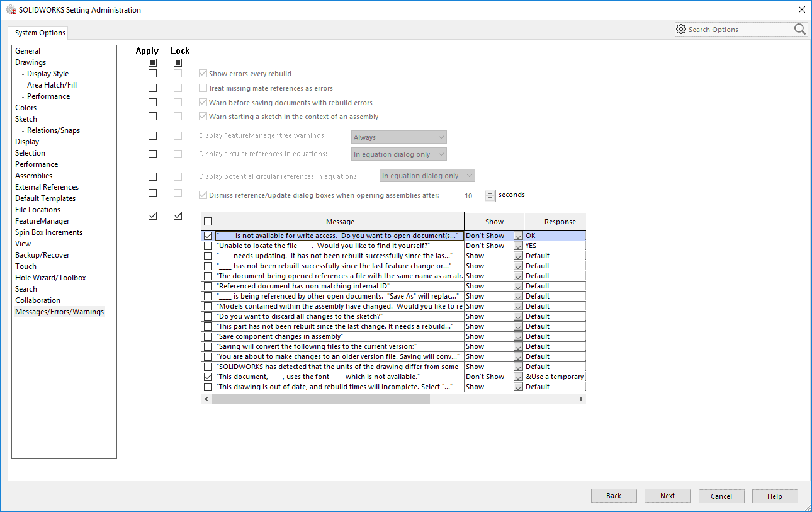Viewport: 812px width, 512px height.
Task: Toggle the Lock-all checkbox under Lock header
Action: pyautogui.click(x=178, y=62)
